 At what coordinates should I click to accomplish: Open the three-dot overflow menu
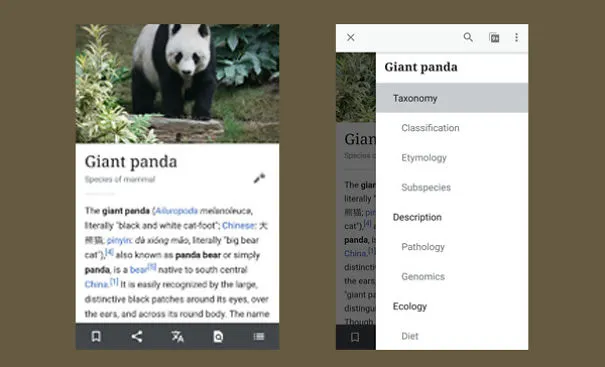pos(516,37)
